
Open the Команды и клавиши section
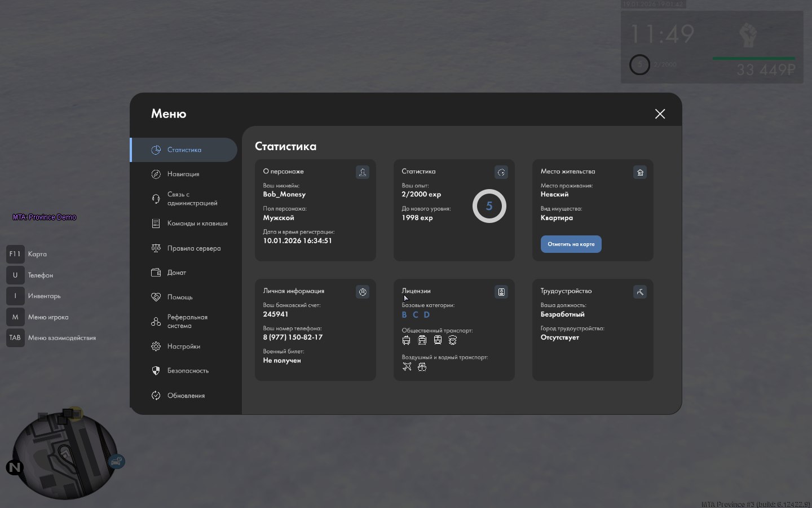point(184,224)
